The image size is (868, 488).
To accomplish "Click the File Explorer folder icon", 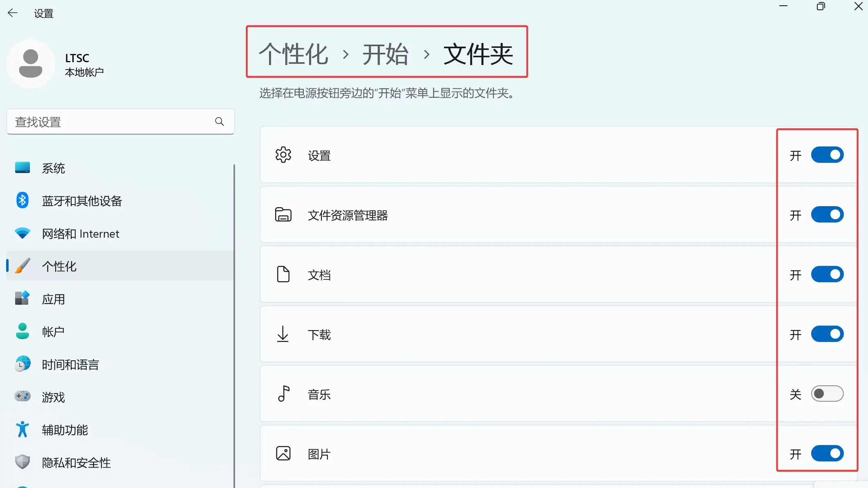I will coord(283,215).
